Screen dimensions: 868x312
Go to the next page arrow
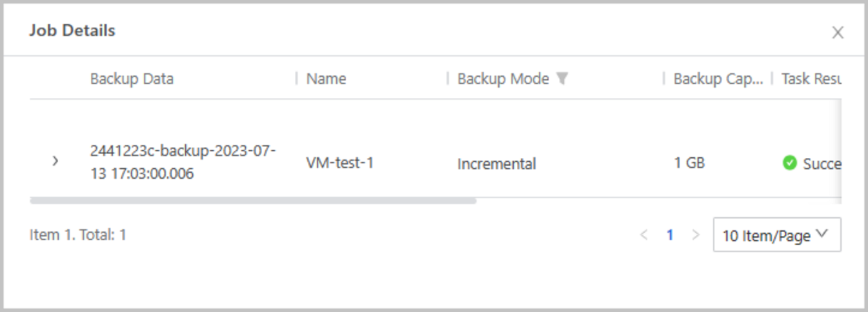point(696,235)
